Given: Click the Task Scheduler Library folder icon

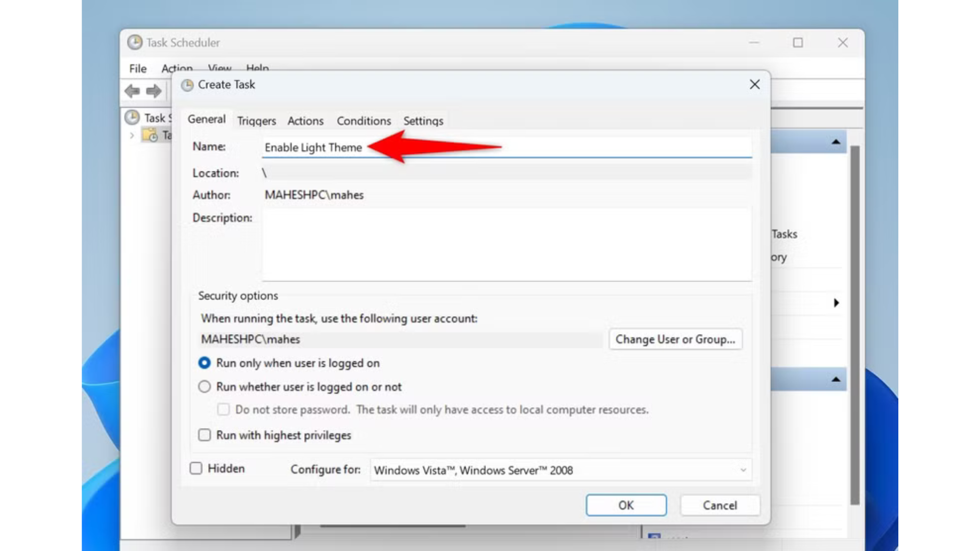Looking at the screenshot, I should 150,135.
